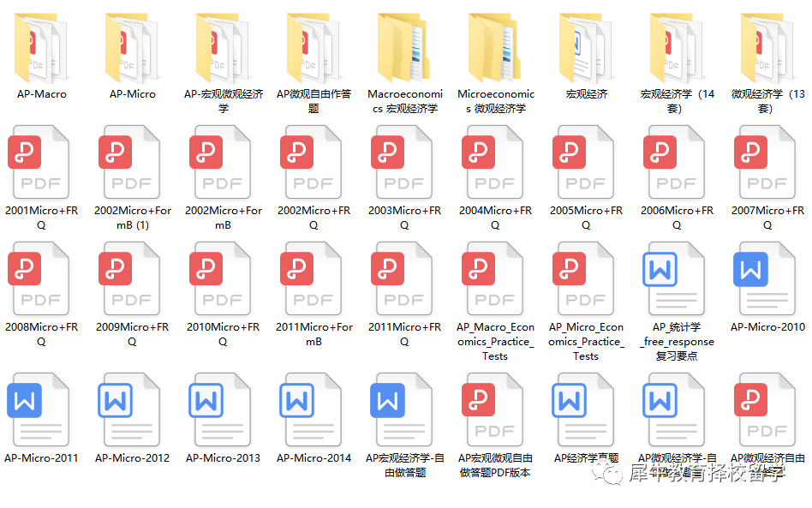
Task: Click the AP-Micro-2013 file name
Action: [224, 458]
